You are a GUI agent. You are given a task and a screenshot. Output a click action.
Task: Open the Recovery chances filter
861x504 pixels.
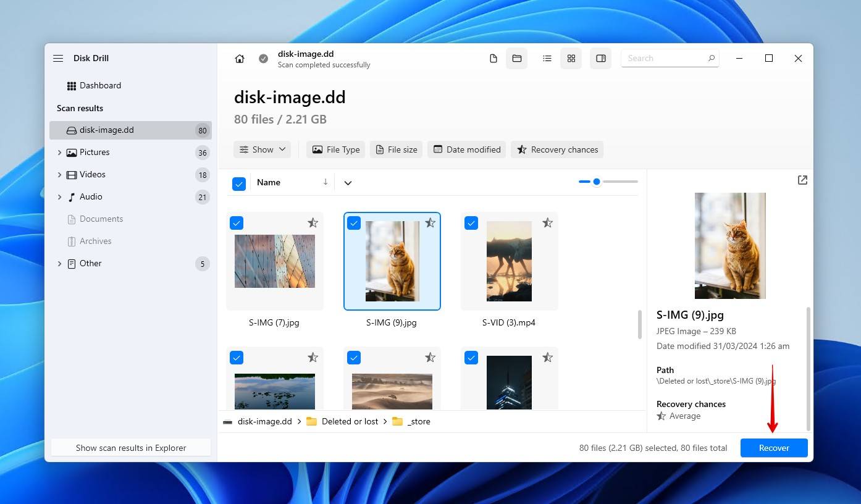[x=557, y=149]
